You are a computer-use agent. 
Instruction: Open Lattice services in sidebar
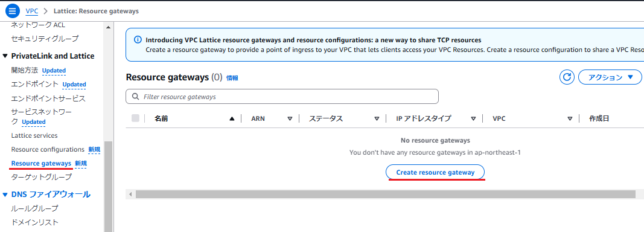34,135
